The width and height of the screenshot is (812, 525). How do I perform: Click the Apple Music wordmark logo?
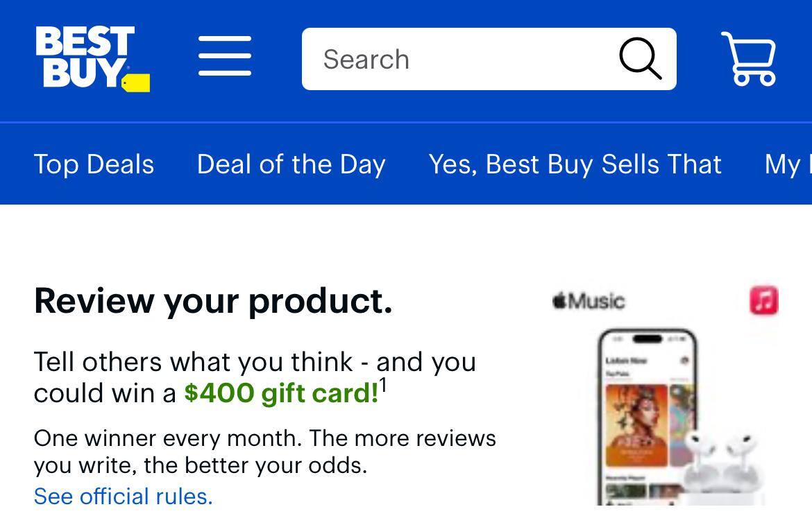(x=589, y=301)
